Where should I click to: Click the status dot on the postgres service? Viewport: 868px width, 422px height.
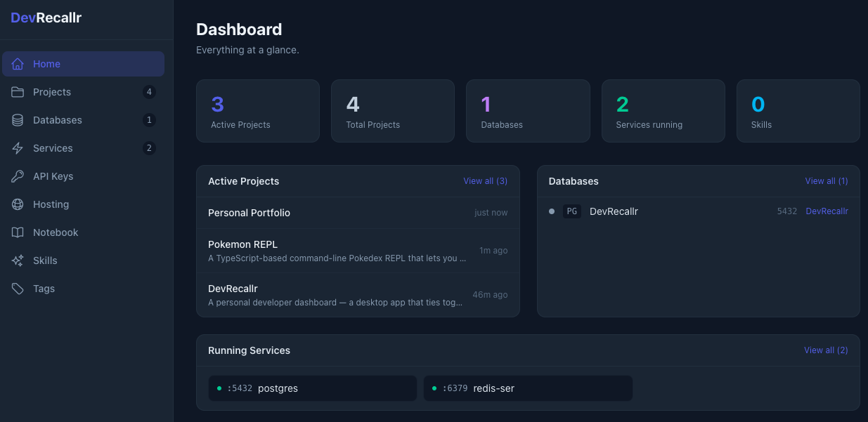[x=219, y=388]
